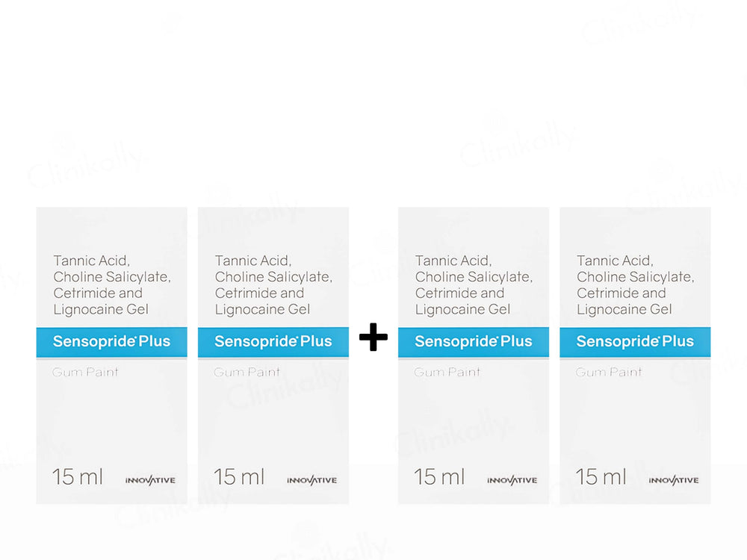Viewport: 747px width, 560px height.
Task: Click the ingredients text on the third box
Action: [474, 284]
